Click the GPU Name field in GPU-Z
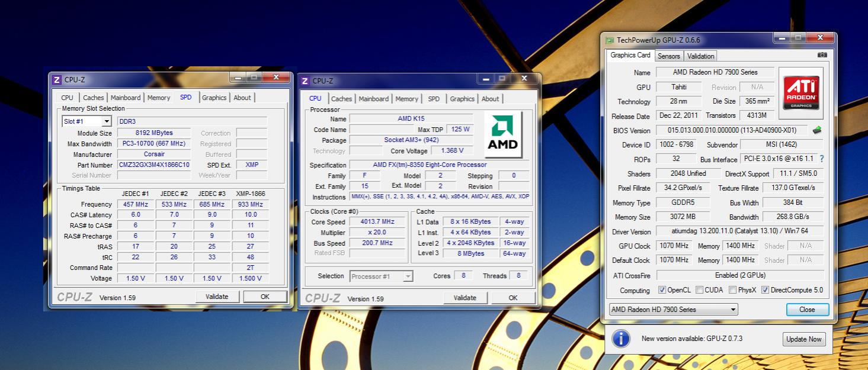868x370 pixels. pyautogui.click(x=715, y=72)
